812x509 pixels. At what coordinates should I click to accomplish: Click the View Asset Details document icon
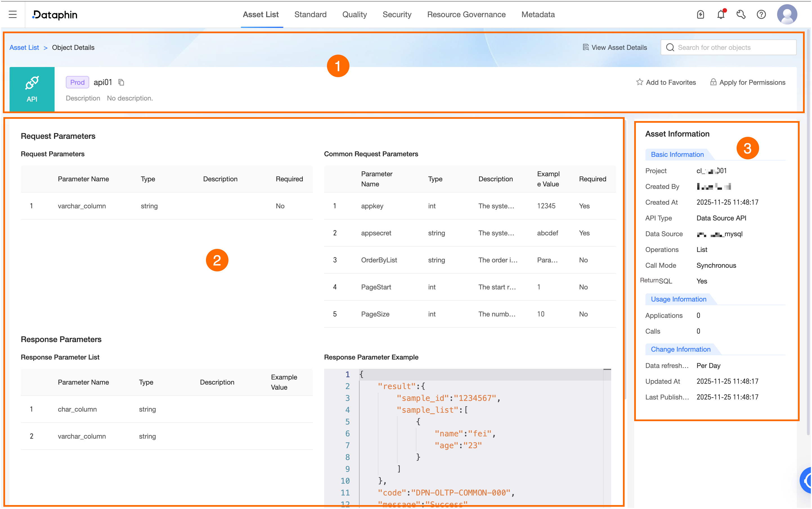coord(586,48)
